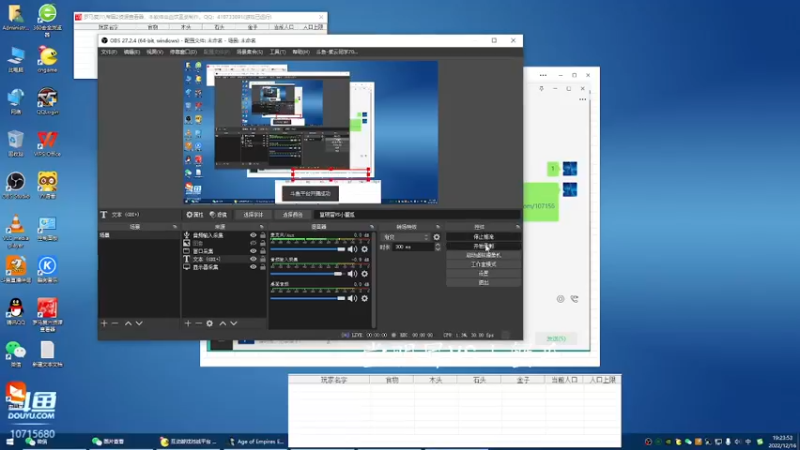800x450 pixels.
Task: Open OBS Studio desktop shortcut
Action: [16, 185]
